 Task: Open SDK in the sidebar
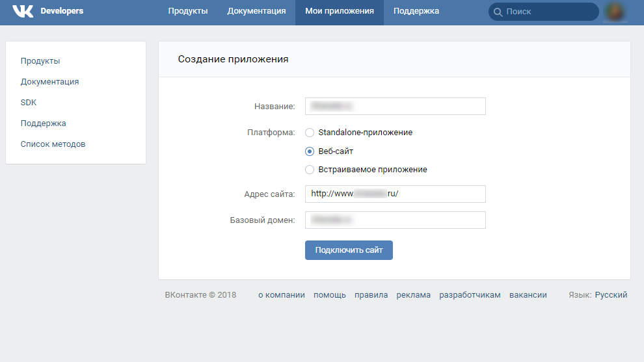tap(29, 103)
